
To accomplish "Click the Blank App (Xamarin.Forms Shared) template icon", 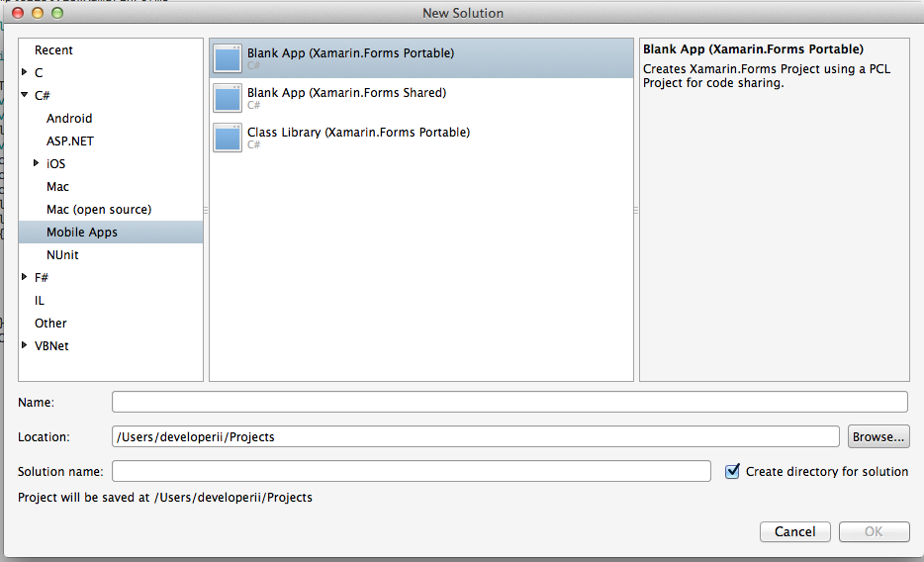I will point(228,98).
